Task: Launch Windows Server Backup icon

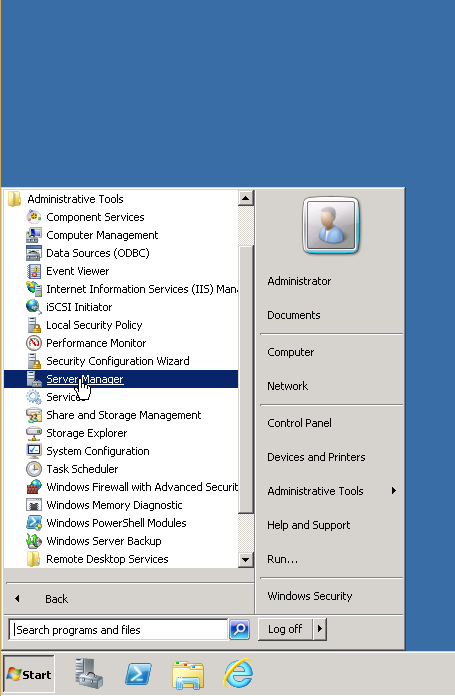Action: (x=34, y=541)
